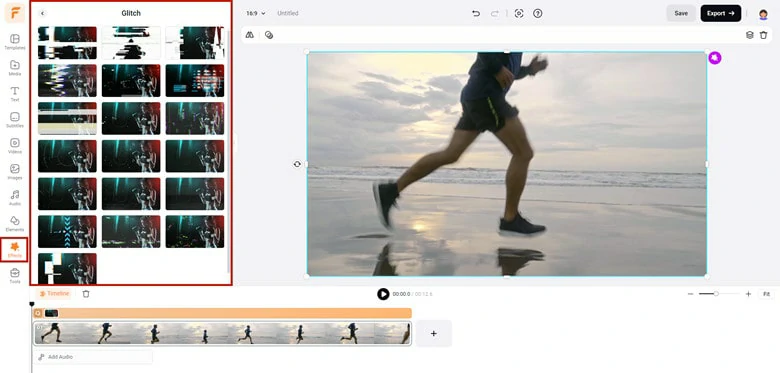Apply the glitch effect with blue chevron arrows
Viewport: 780px width, 373px height.
67,232
